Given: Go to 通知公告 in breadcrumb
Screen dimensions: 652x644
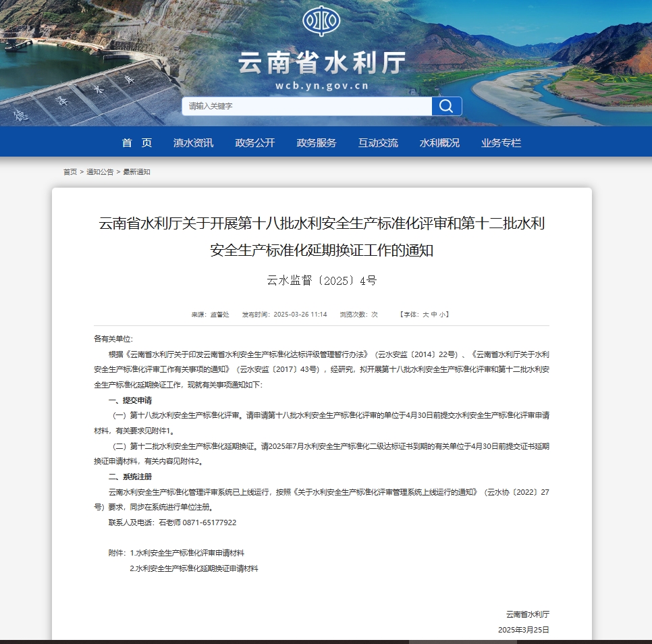Looking at the screenshot, I should click(100, 171).
